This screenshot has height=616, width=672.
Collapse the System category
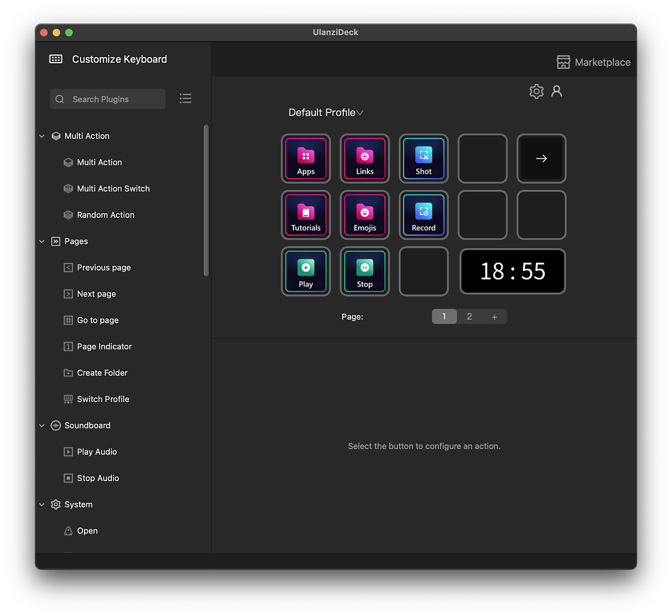tap(41, 505)
